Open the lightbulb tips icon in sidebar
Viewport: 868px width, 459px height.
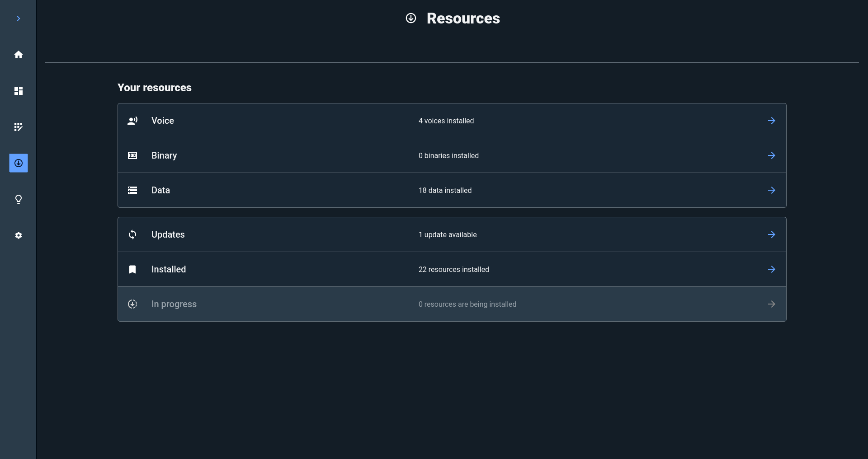(19, 199)
